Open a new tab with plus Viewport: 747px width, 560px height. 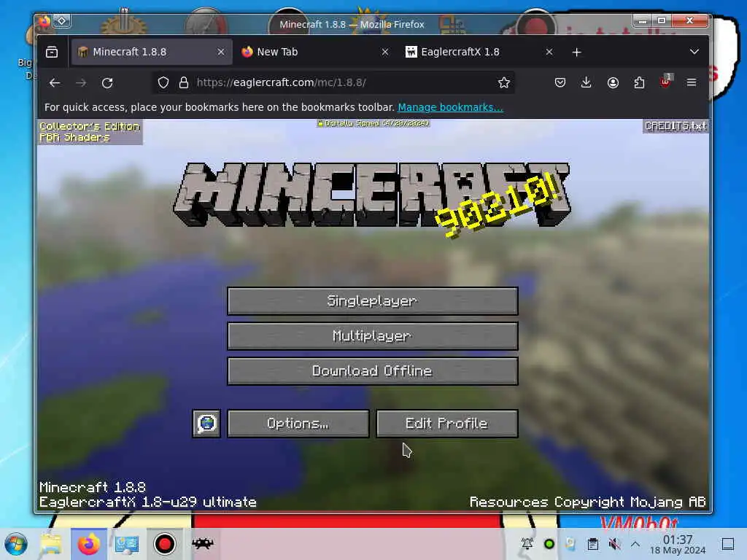click(x=576, y=52)
